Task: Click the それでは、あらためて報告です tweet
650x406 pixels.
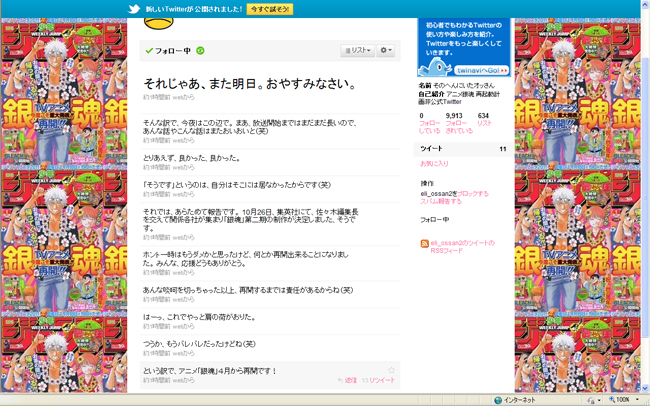Action: [251, 220]
